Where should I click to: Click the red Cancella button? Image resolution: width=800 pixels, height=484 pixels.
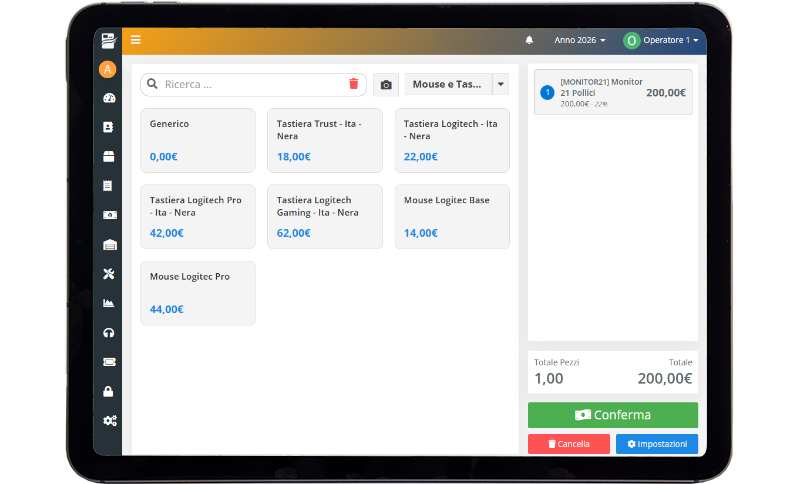[569, 444]
